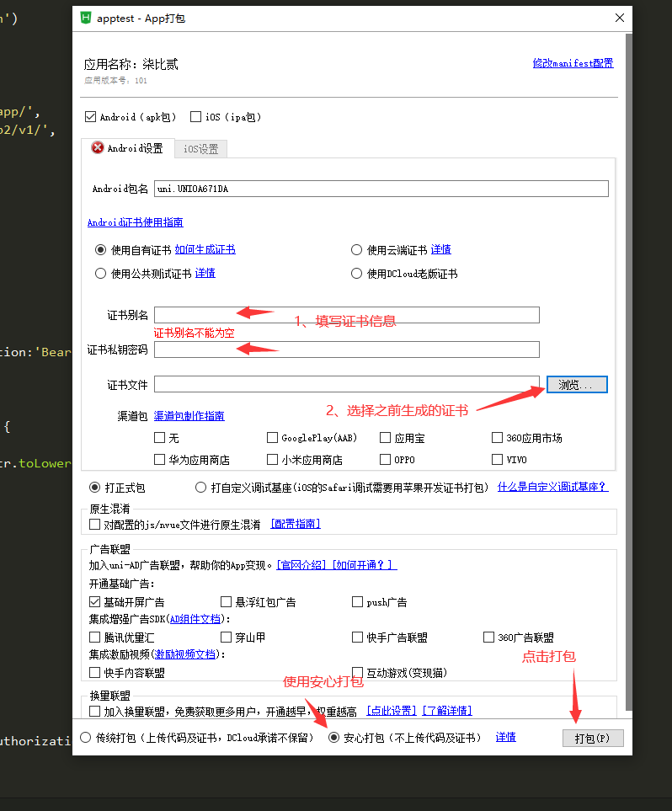Select 使用云端证书 radio option
The image size is (672, 811).
coord(357,250)
